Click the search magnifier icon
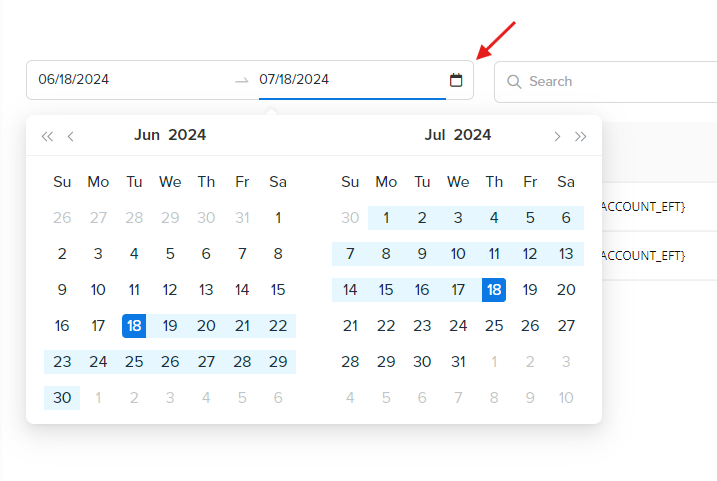 (514, 82)
